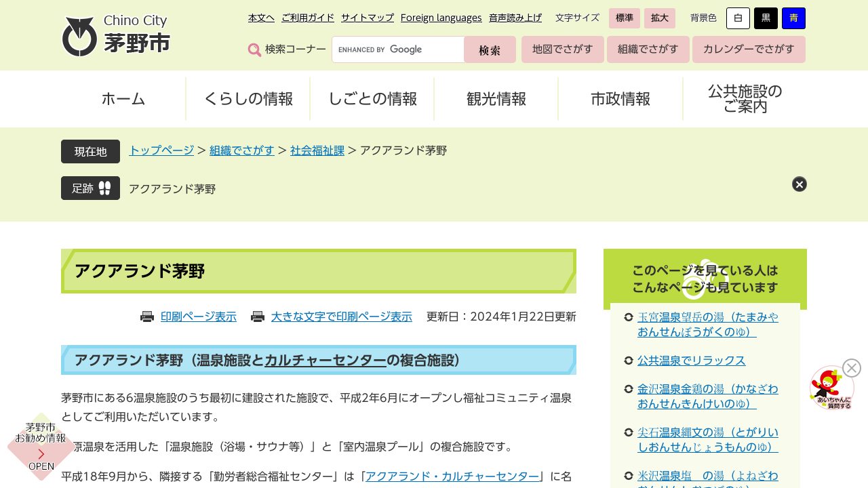Switch background color to white
This screenshot has height=488, width=868.
point(738,18)
